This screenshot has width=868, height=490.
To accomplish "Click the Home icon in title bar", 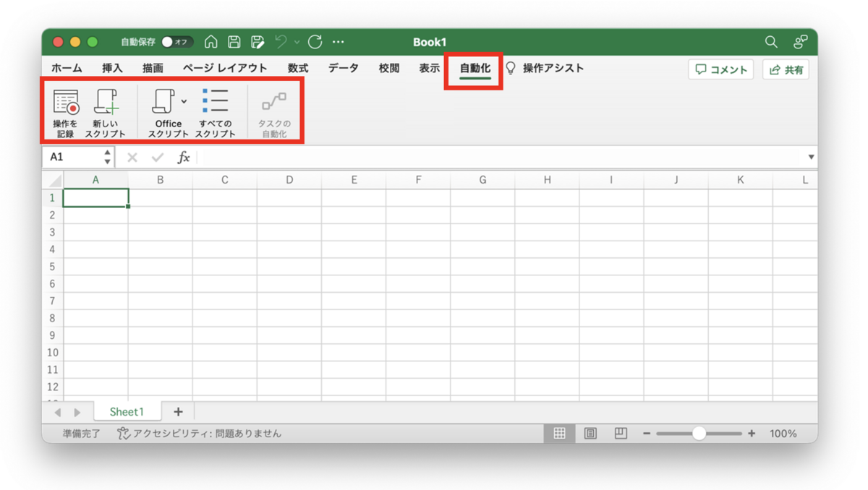I will click(x=210, y=42).
